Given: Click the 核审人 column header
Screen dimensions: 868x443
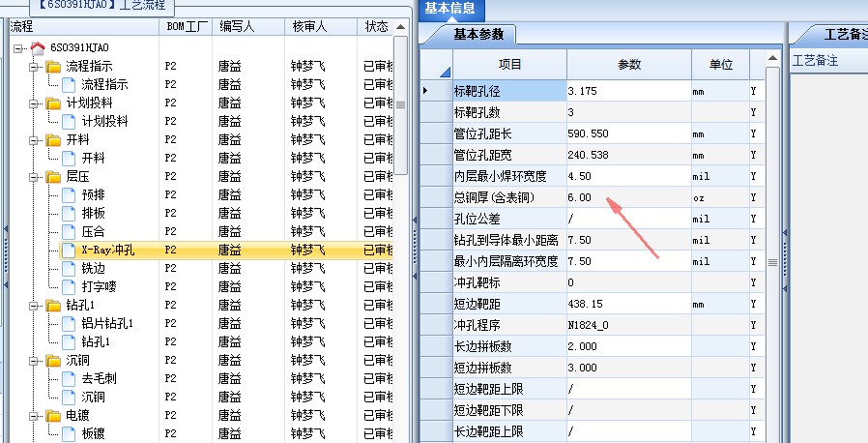Looking at the screenshot, I should [x=321, y=26].
